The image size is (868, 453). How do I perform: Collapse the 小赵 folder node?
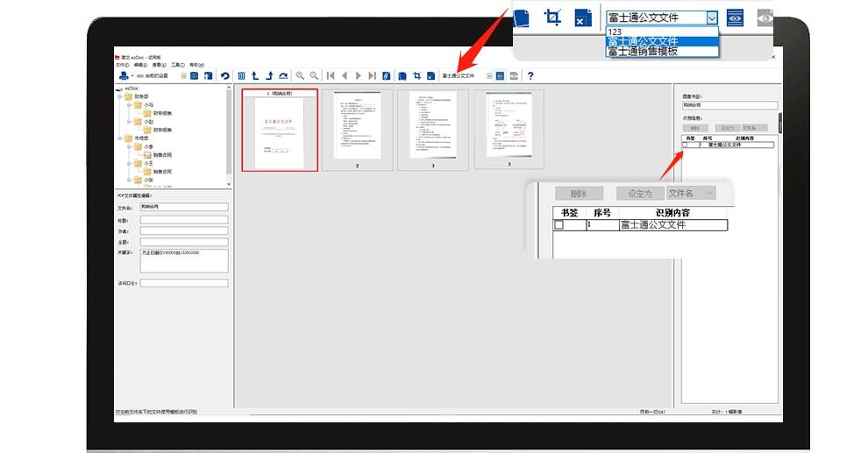[129, 122]
